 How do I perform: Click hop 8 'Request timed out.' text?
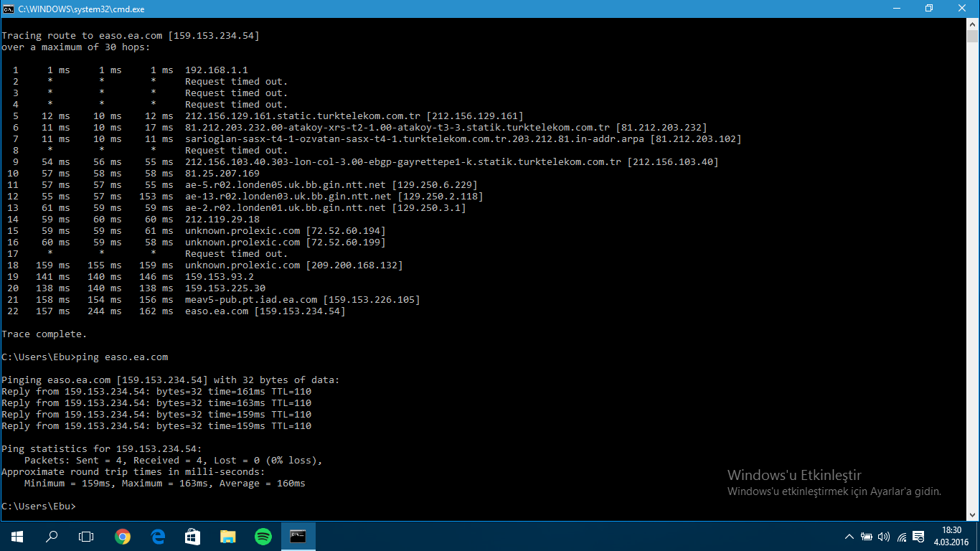pyautogui.click(x=237, y=151)
